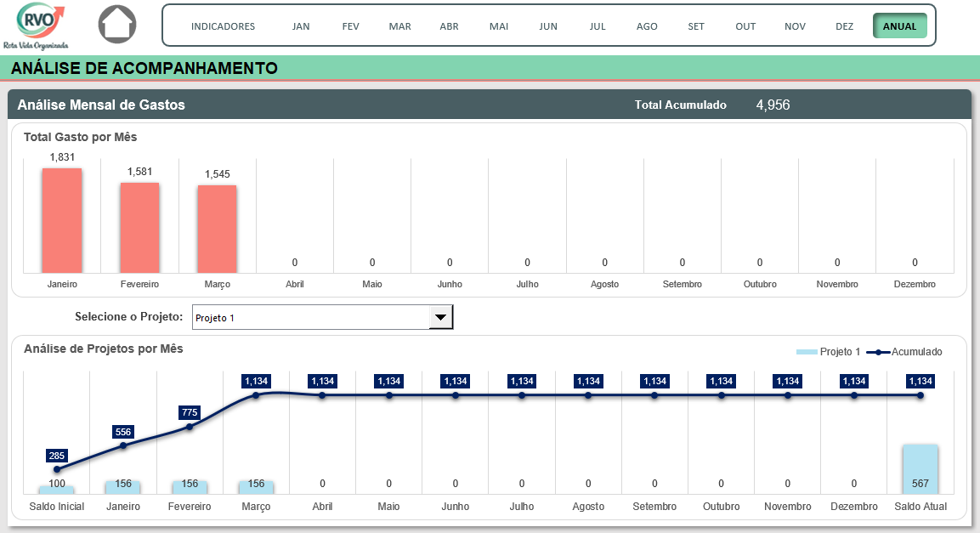The image size is (980, 533).
Task: Click the Total Acumulado label
Action: (x=681, y=105)
